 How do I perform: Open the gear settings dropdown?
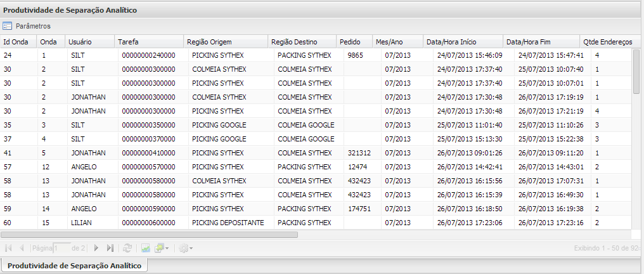point(186,248)
